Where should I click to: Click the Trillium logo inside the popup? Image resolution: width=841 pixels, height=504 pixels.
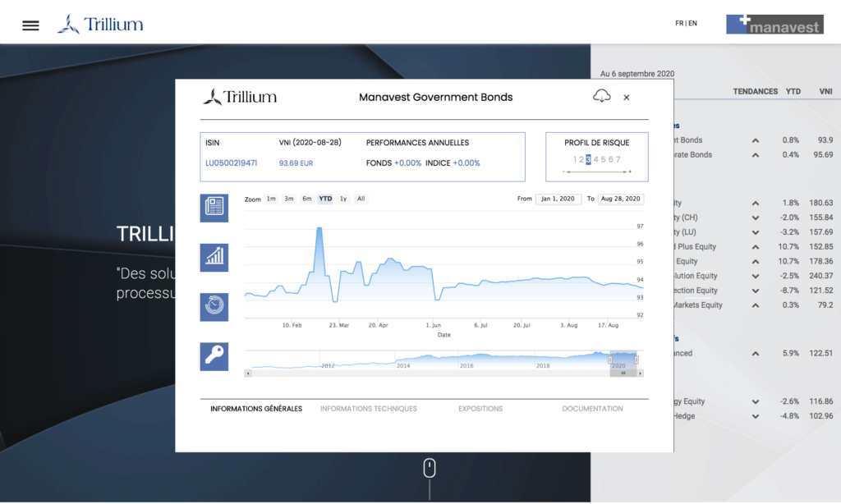[240, 97]
